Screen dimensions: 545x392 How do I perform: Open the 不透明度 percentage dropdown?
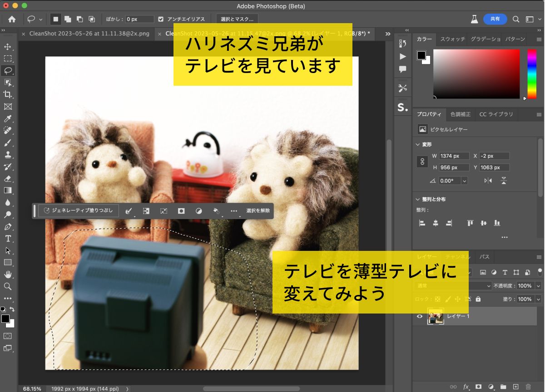538,286
